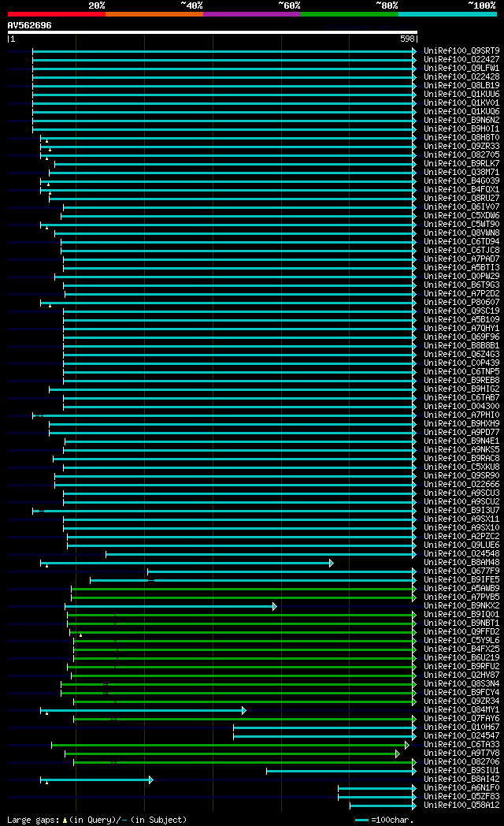Select the UniRef100_Q8H8T0 label

462,137
